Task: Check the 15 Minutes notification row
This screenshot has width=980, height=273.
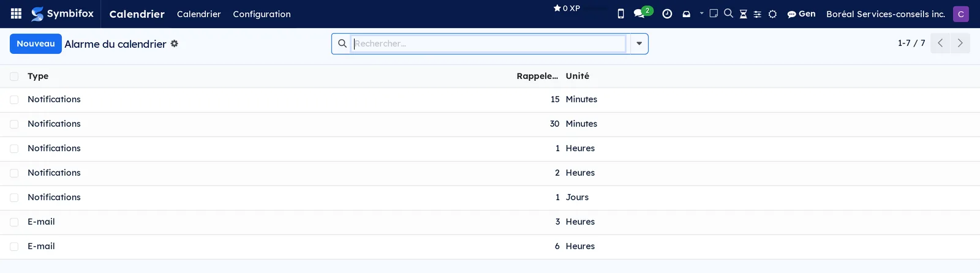Action: 14,100
